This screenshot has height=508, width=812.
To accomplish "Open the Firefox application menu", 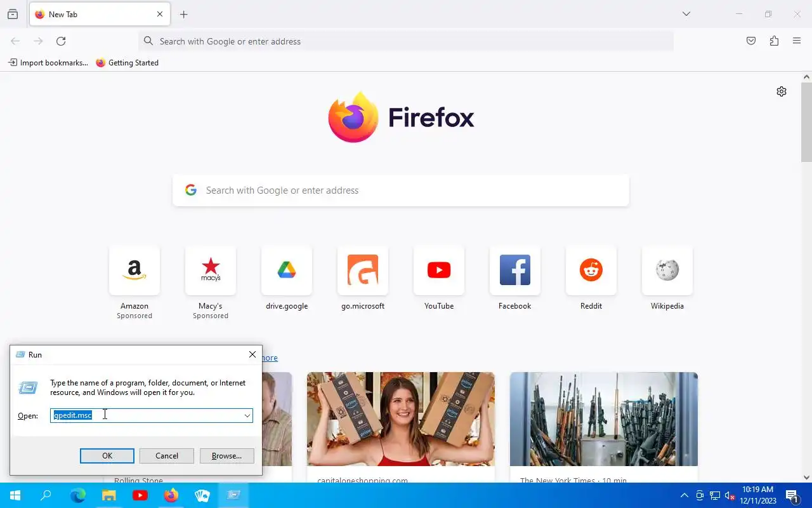I will point(797,41).
